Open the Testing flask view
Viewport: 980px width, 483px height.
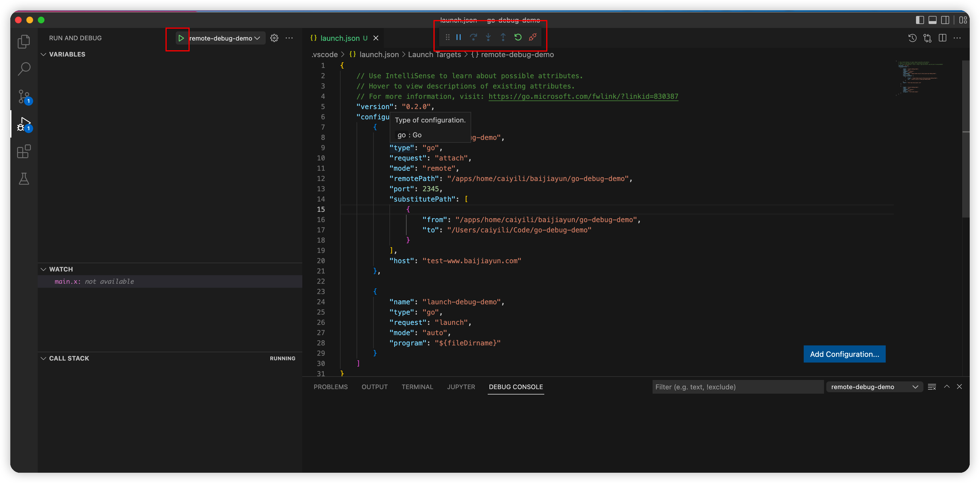pyautogui.click(x=24, y=179)
